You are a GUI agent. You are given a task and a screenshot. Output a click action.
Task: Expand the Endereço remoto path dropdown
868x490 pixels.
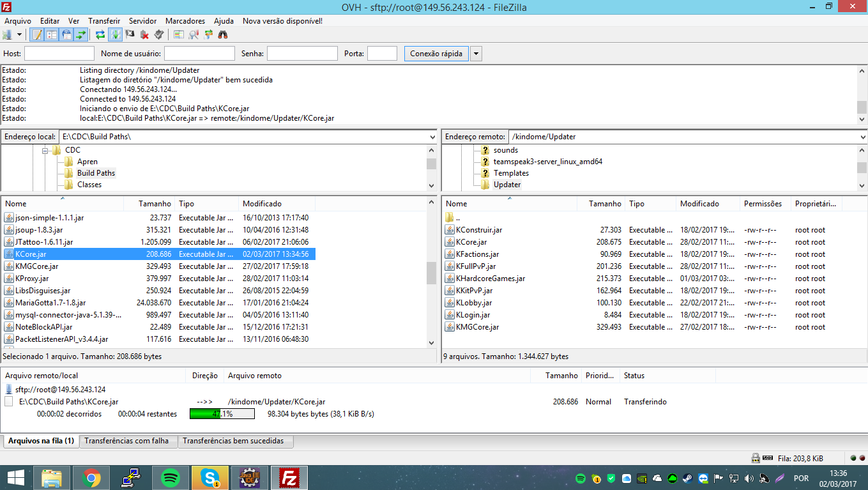point(863,137)
